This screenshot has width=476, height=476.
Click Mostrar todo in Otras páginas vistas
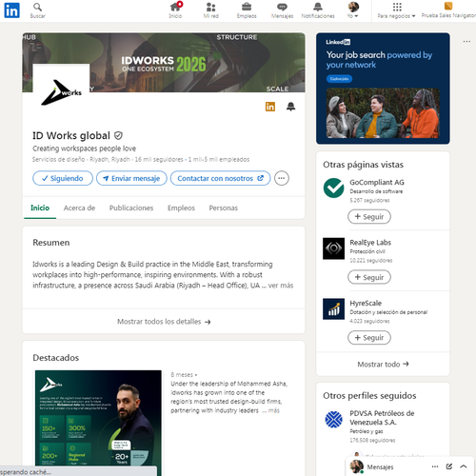383,365
